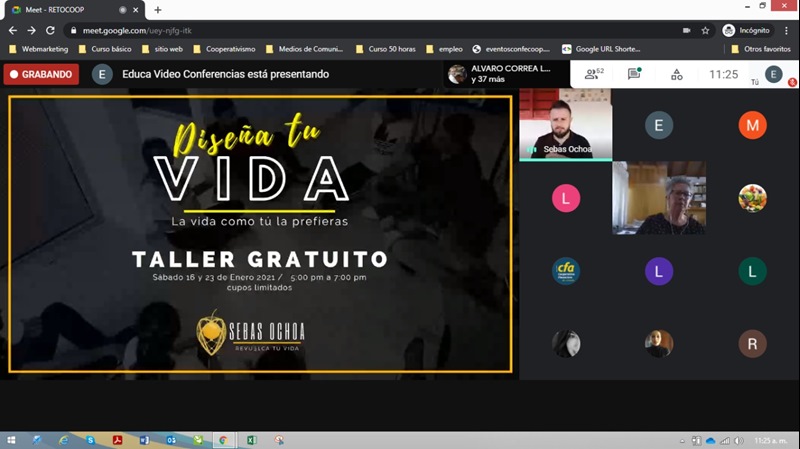Click the camera permission icon in address bar
The width and height of the screenshot is (800, 449).
(687, 31)
